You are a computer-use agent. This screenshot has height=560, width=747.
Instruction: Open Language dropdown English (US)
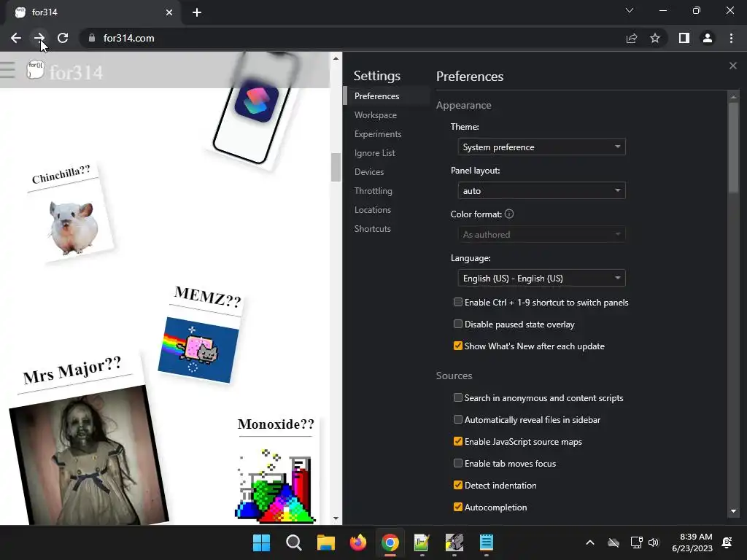541,279
